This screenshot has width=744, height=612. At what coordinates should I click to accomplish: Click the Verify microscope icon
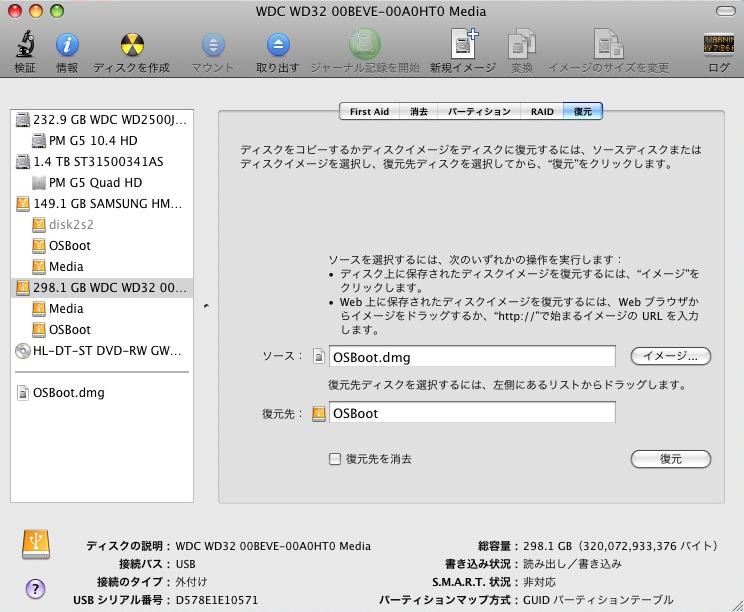tap(25, 45)
